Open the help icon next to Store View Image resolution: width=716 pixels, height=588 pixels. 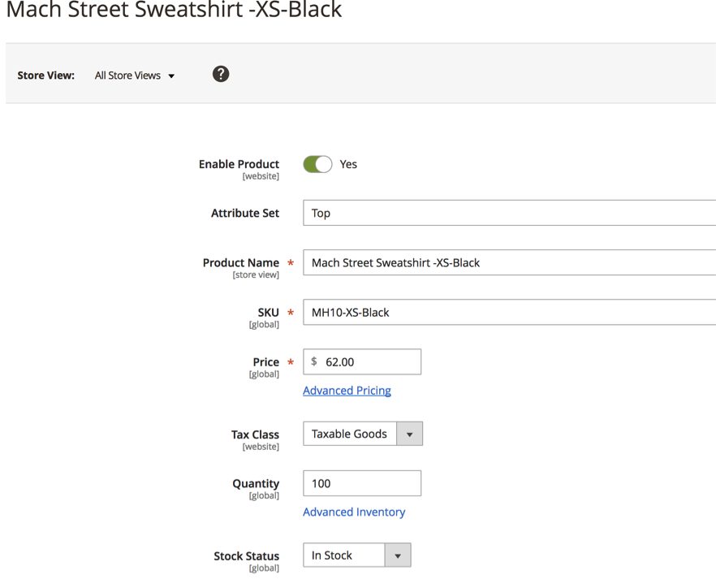220,74
